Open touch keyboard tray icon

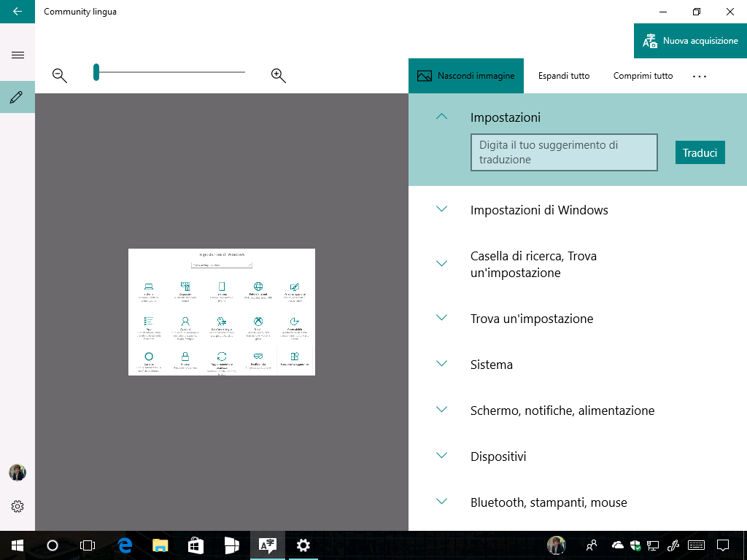tap(696, 545)
